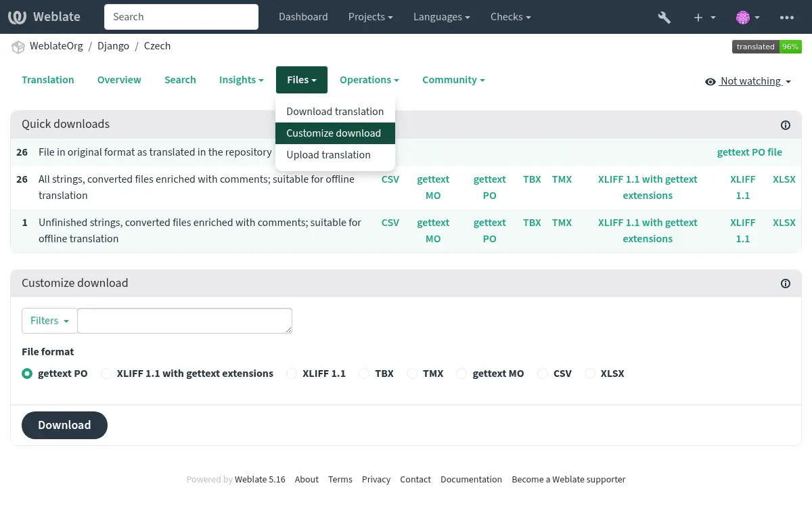Expand the Languages navigation dropdown
Viewport: 812px width, 519px height.
click(x=442, y=17)
